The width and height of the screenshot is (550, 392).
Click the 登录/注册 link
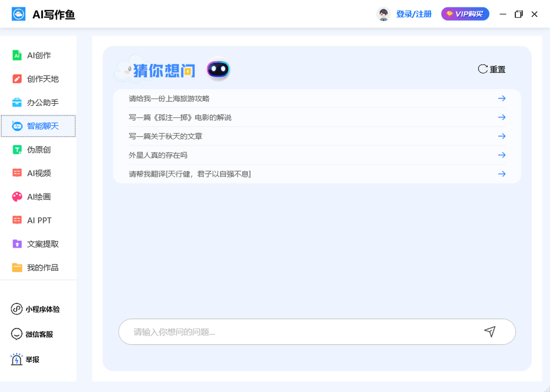[x=413, y=14]
